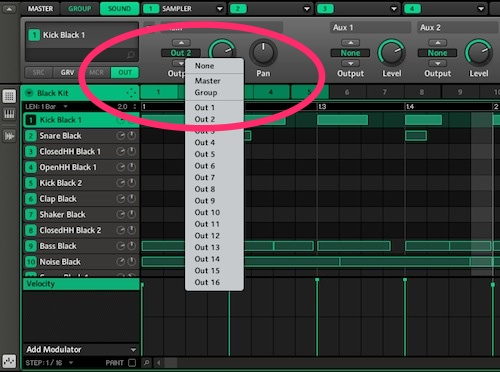The image size is (500, 372).
Task: Click the right mini knob on OpenHH Black 1 row
Action: 132,167
